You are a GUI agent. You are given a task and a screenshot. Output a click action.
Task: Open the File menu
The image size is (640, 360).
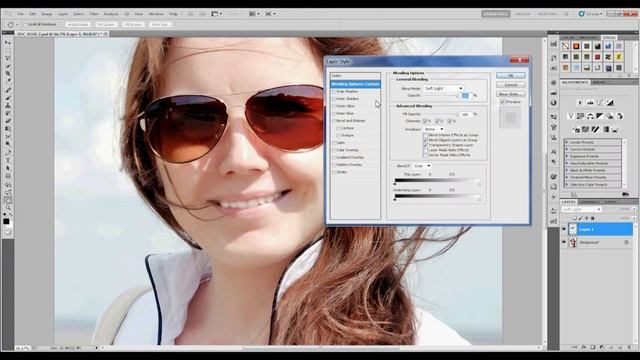click(20, 14)
